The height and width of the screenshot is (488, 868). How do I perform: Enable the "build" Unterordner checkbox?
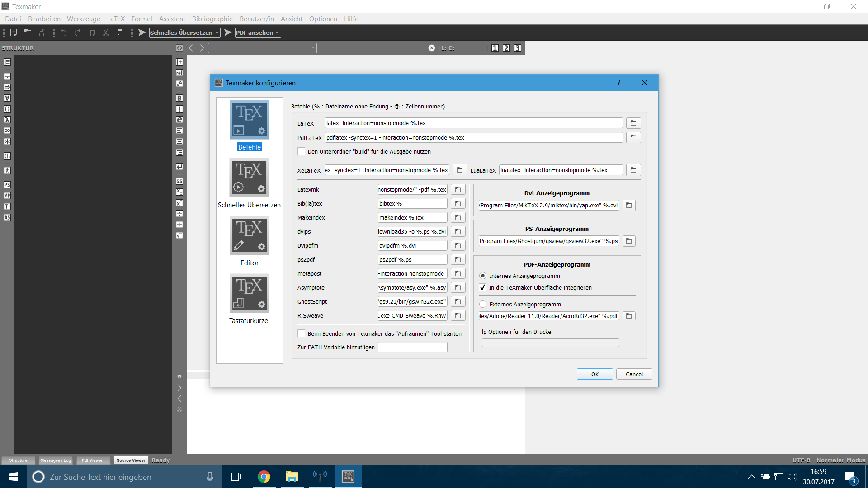[301, 151]
